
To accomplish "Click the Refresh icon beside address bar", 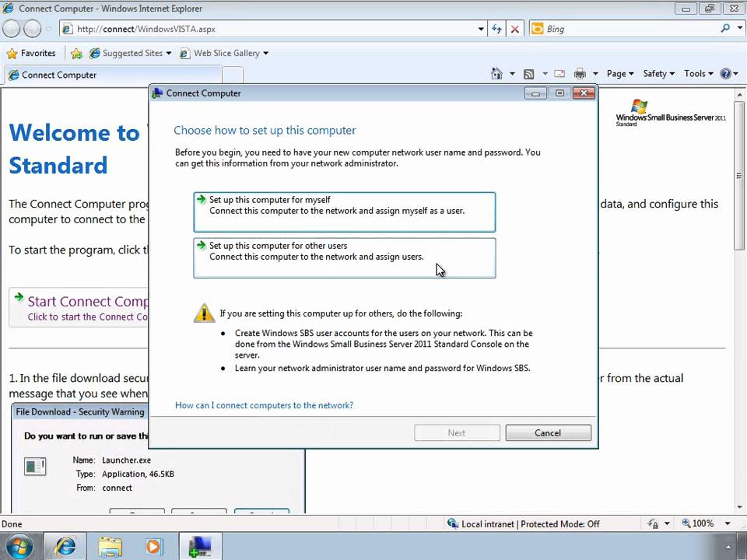I will (496, 29).
